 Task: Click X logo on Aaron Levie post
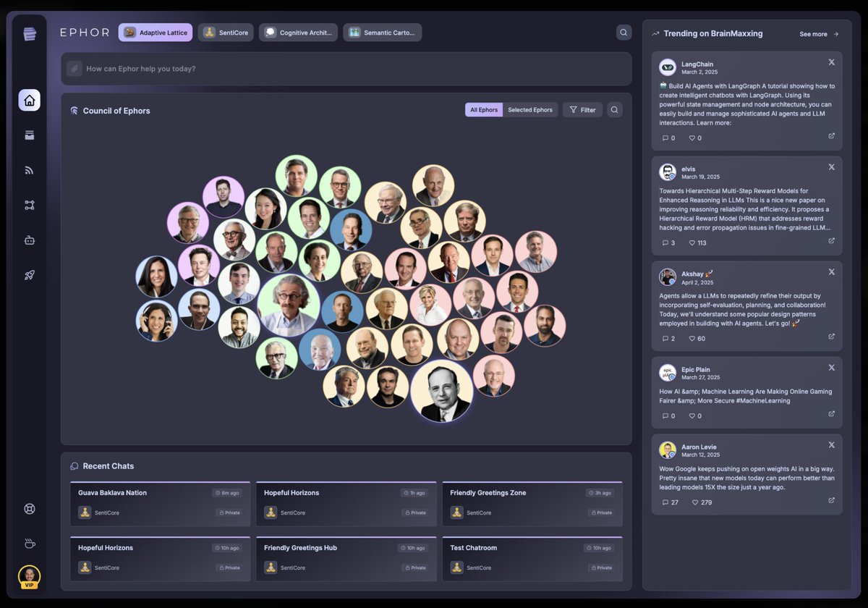831,445
